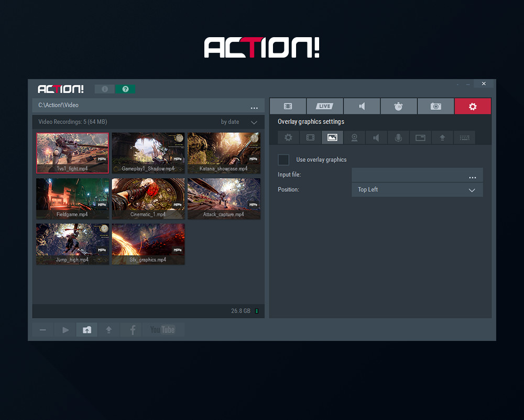This screenshot has width=524, height=420.
Task: Select the Attack_capture.mp4 thumbnail
Action: [x=224, y=198]
